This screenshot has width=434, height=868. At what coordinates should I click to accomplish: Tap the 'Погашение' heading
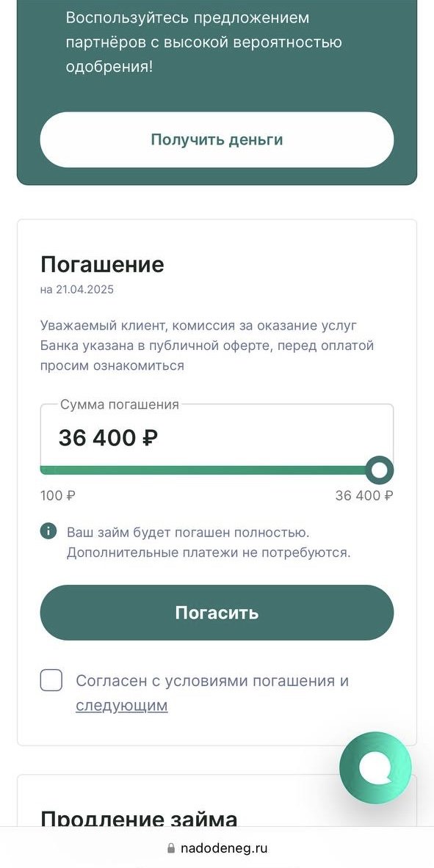102,265
